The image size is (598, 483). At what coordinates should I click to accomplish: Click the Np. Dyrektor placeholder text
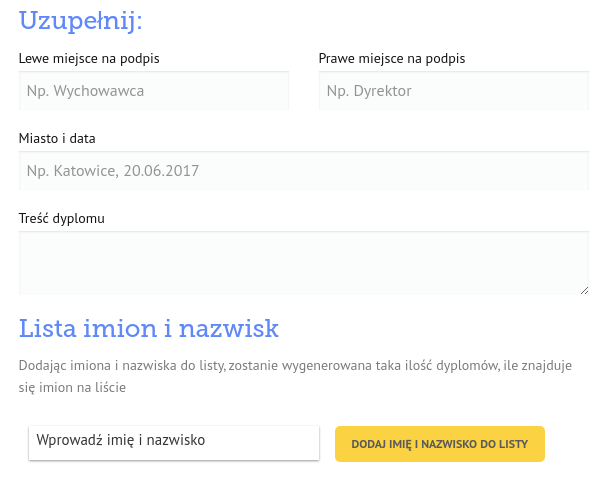coord(369,91)
